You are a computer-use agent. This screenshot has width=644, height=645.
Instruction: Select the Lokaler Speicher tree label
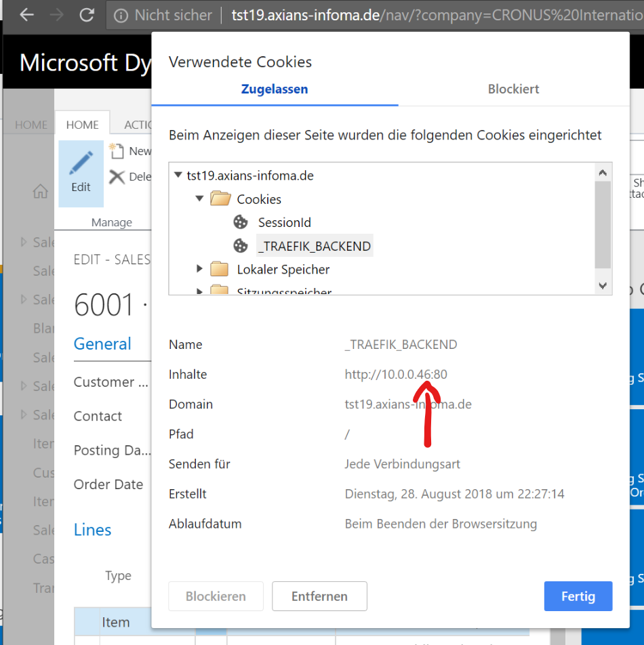pyautogui.click(x=283, y=270)
